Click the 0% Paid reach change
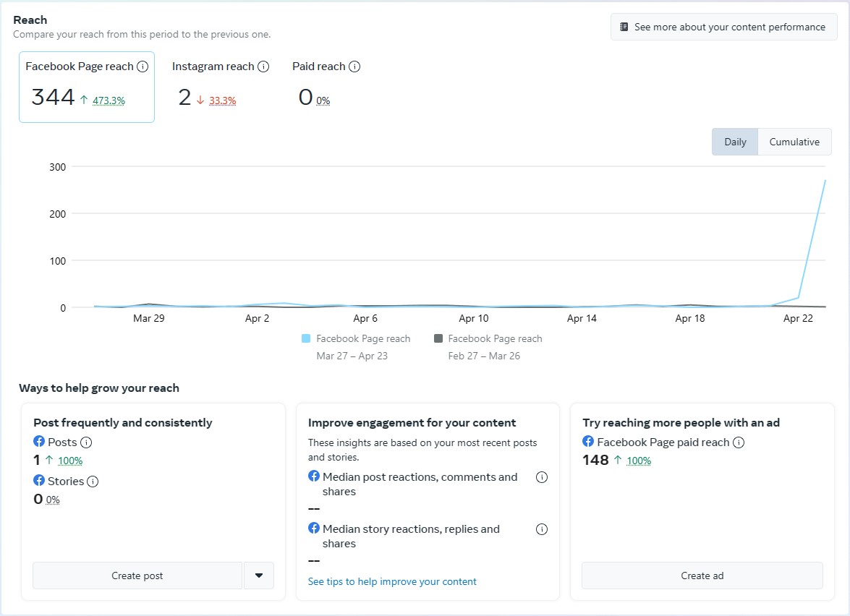This screenshot has height=616, width=850. point(323,100)
